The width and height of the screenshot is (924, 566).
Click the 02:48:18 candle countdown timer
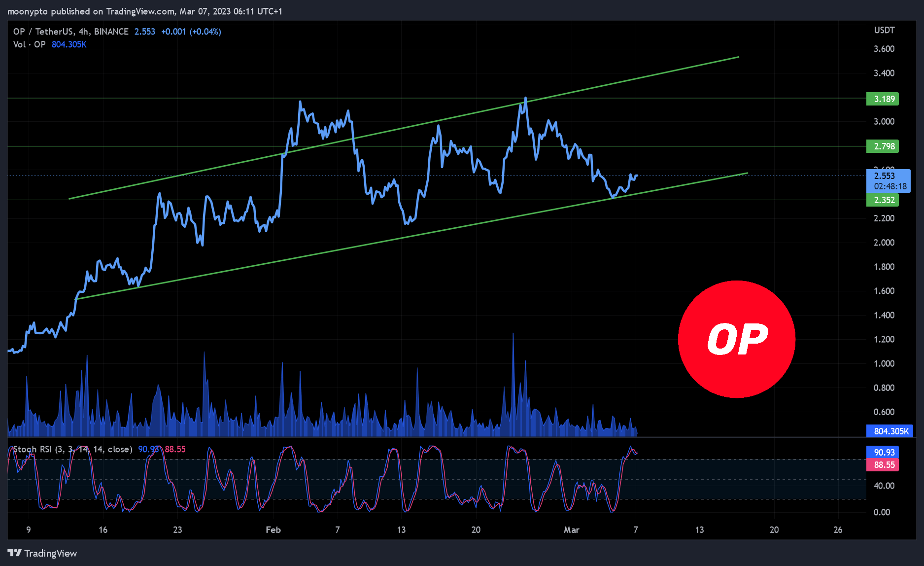pyautogui.click(x=890, y=186)
